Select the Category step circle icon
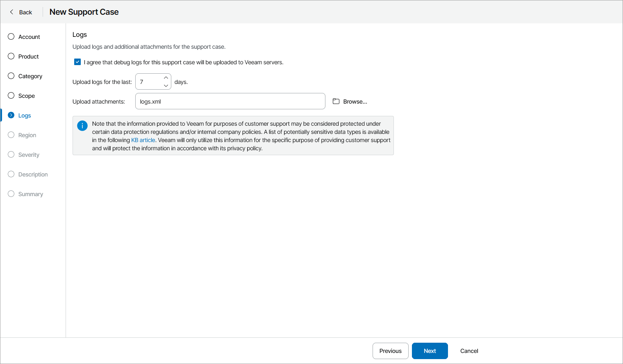The width and height of the screenshot is (623, 364). click(11, 76)
